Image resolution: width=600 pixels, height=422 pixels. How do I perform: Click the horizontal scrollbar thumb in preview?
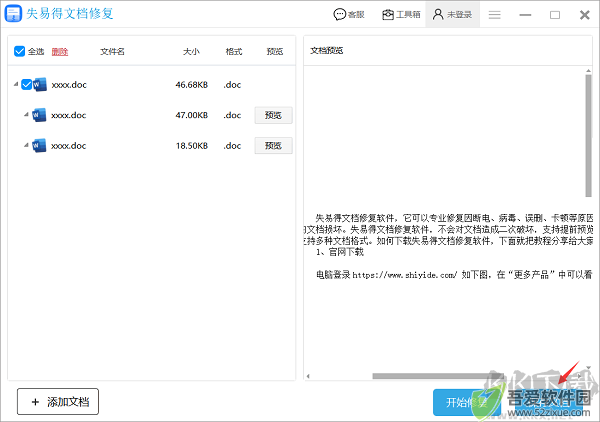click(437, 376)
